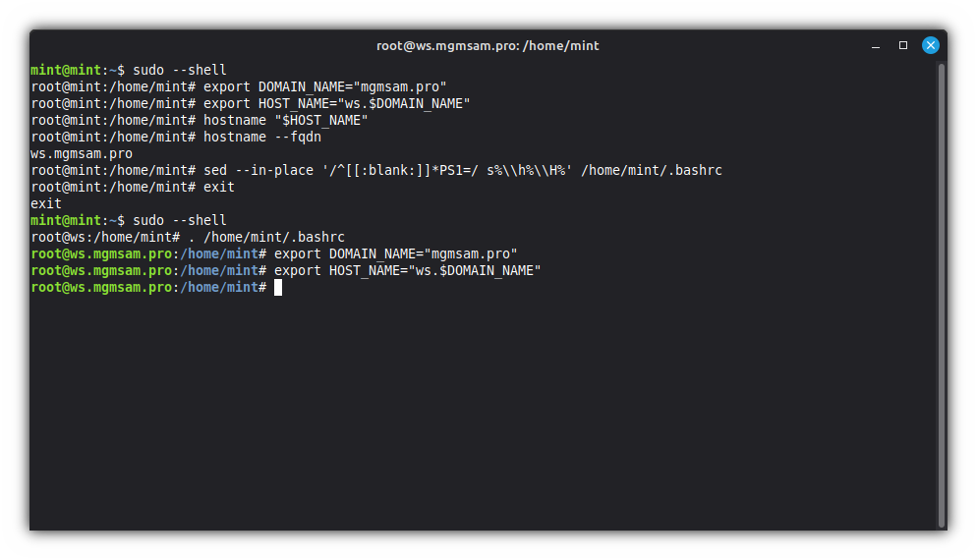Click the terminal window title text
This screenshot has width=977, height=560.
point(488,45)
